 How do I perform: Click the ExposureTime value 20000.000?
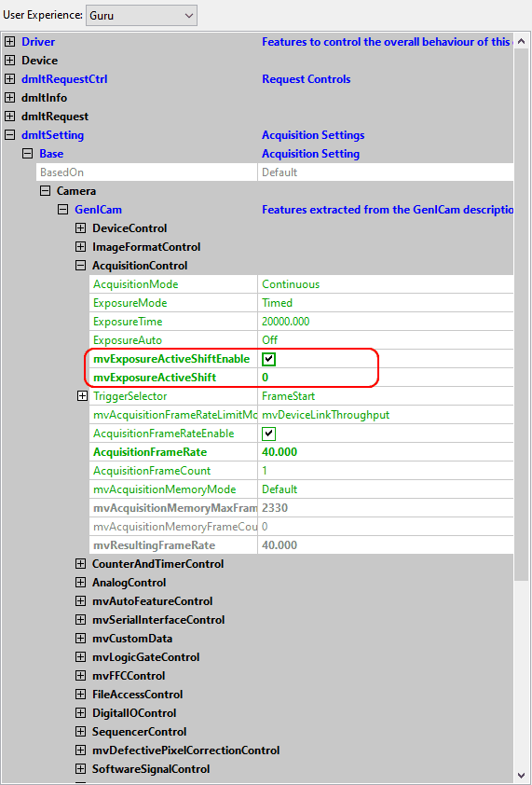(x=386, y=322)
